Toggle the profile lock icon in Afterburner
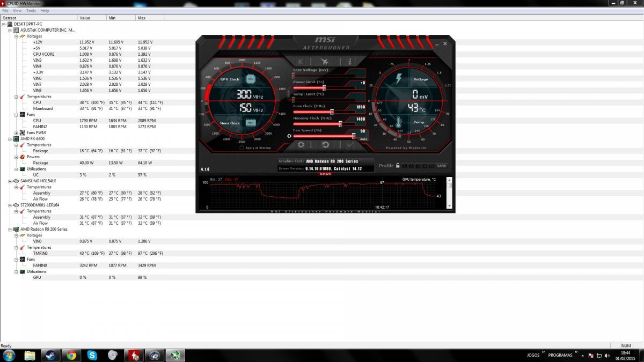The height and width of the screenshot is (362, 644). [398, 166]
